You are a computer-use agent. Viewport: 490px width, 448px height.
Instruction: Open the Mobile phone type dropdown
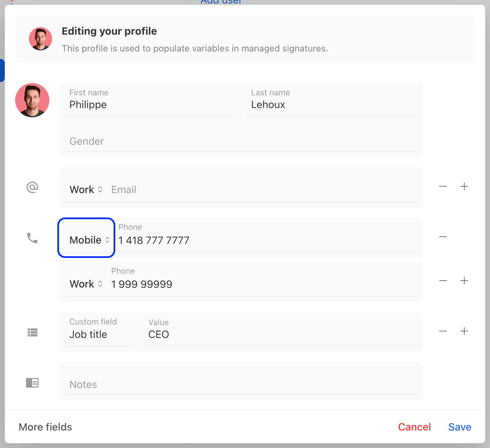90,240
